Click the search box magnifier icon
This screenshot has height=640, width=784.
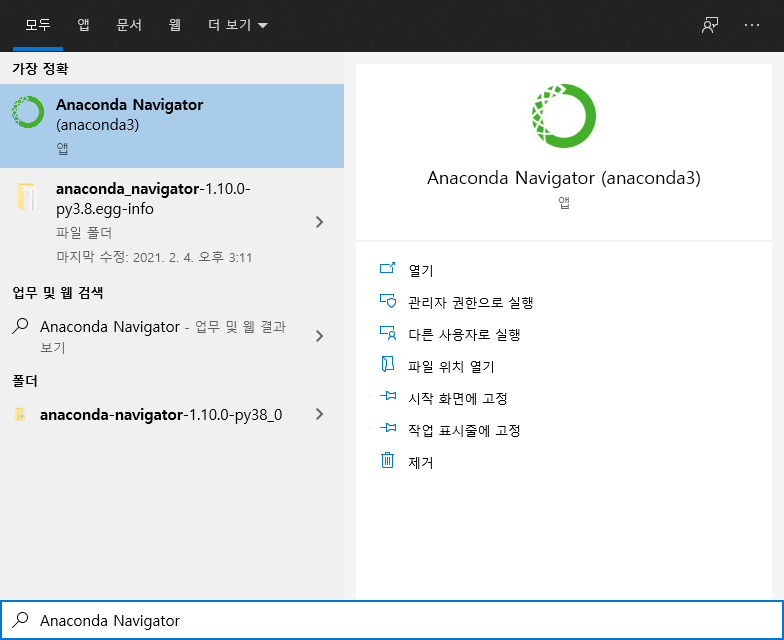tap(20, 620)
